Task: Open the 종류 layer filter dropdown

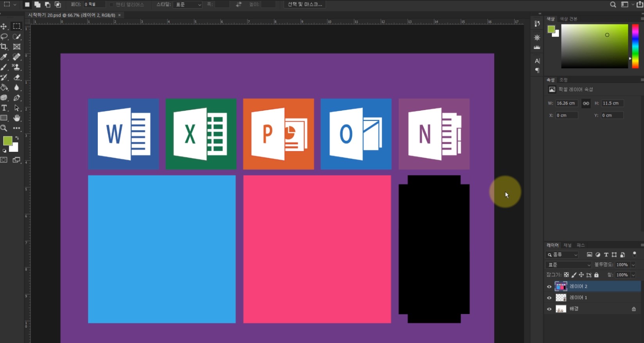Action: pyautogui.click(x=562, y=255)
